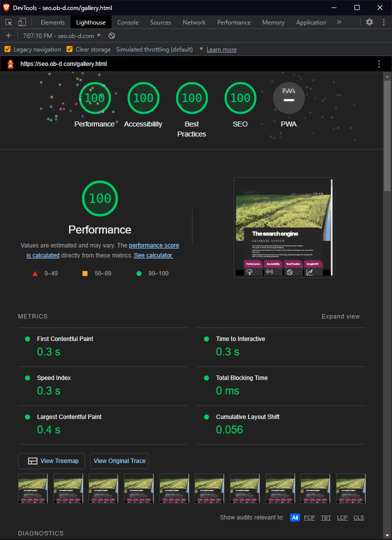Click the View Treemap button
This screenshot has width=392, height=540.
point(51,461)
